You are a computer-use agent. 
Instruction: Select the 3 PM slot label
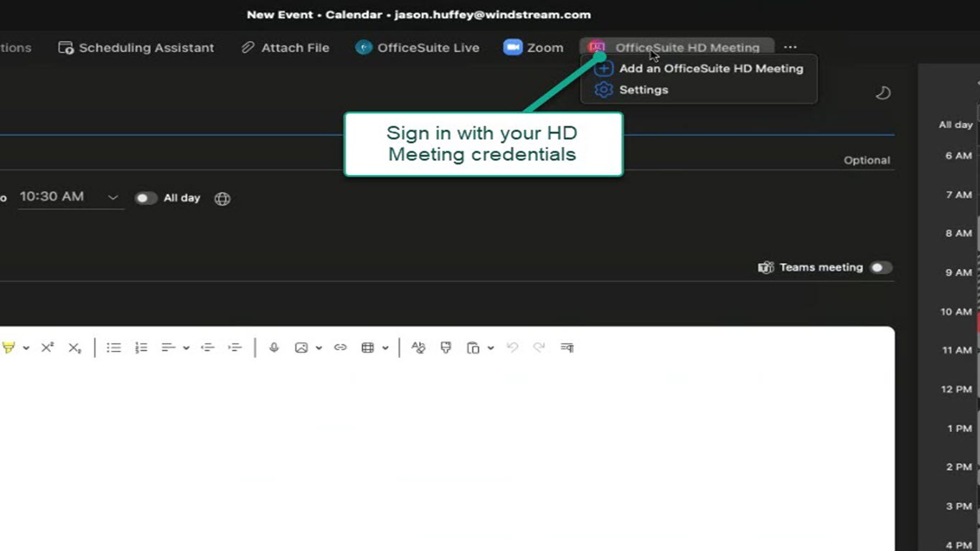[958, 507]
